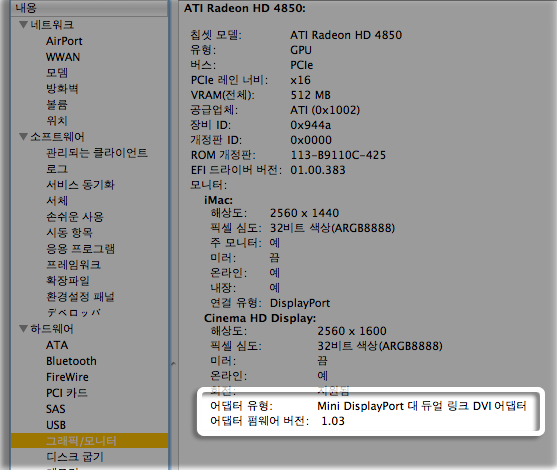Select USB hardware item

point(56,425)
